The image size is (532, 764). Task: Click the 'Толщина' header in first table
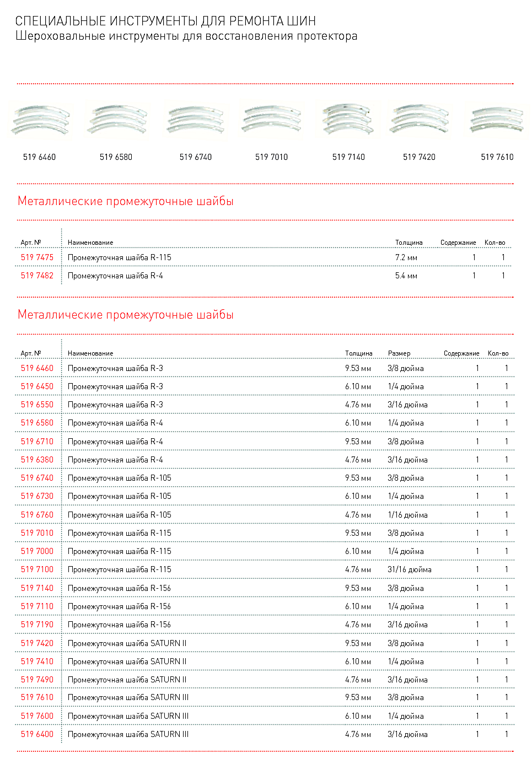click(x=409, y=243)
